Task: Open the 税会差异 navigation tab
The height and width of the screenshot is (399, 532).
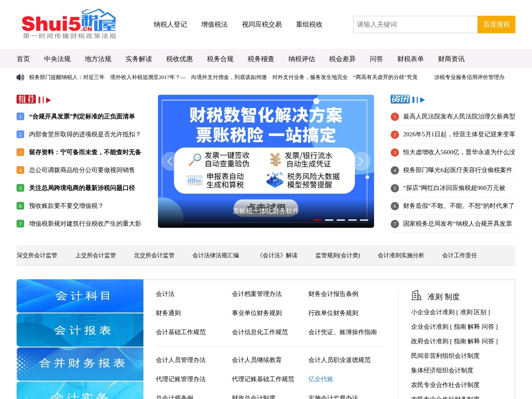Action: tap(342, 59)
